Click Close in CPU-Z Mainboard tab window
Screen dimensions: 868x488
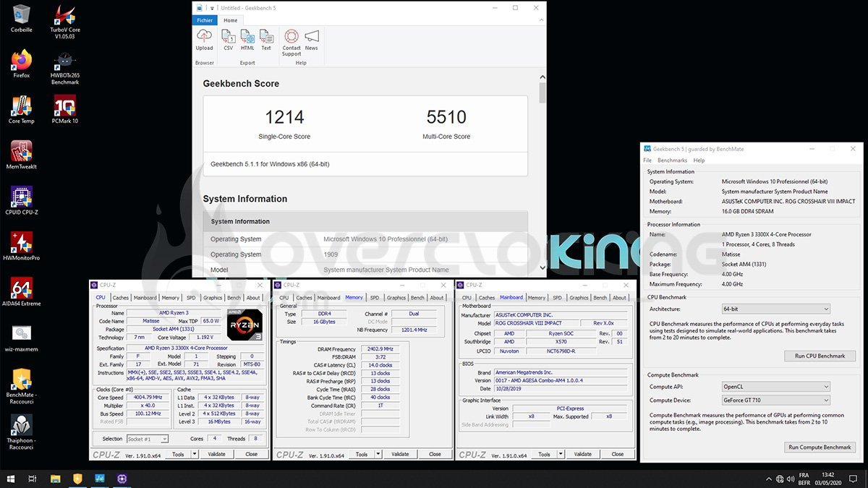pos(618,455)
